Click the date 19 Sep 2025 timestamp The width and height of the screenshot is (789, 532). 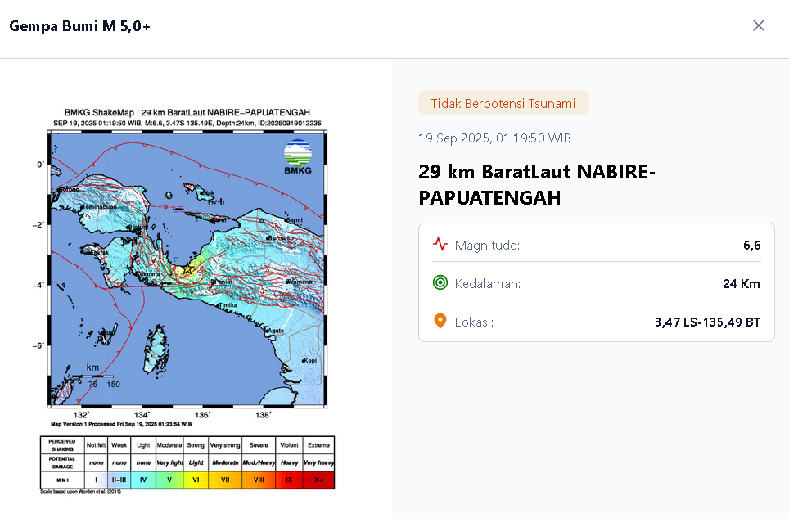point(494,138)
